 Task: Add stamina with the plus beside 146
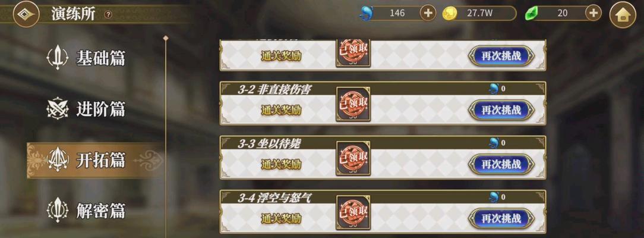[x=428, y=13]
